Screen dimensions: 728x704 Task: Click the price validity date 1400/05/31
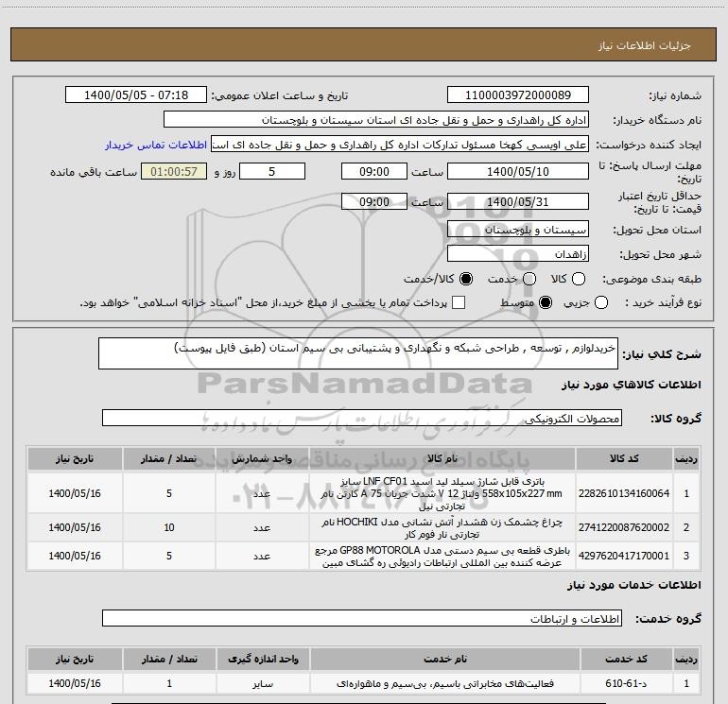[518, 202]
